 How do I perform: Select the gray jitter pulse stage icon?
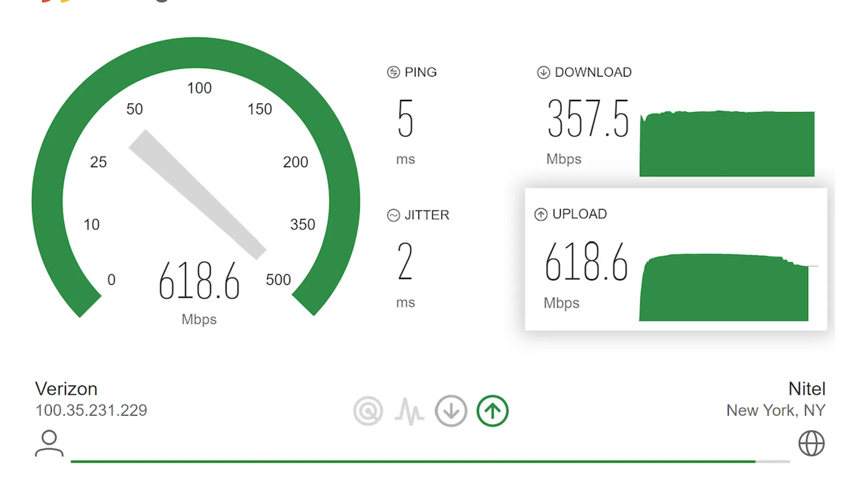coord(409,411)
